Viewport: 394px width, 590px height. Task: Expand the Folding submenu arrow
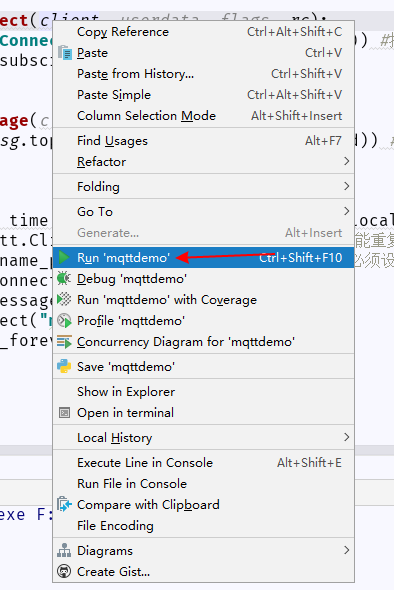(347, 186)
